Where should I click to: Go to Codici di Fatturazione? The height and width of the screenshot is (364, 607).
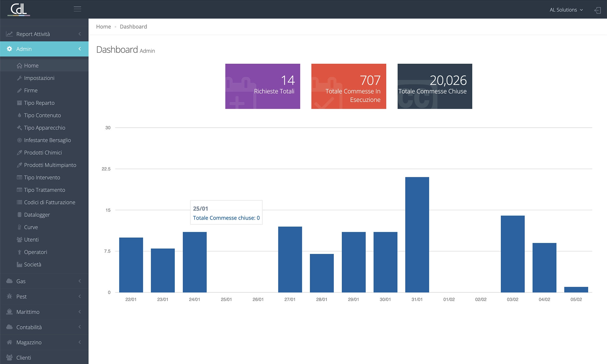(44, 202)
